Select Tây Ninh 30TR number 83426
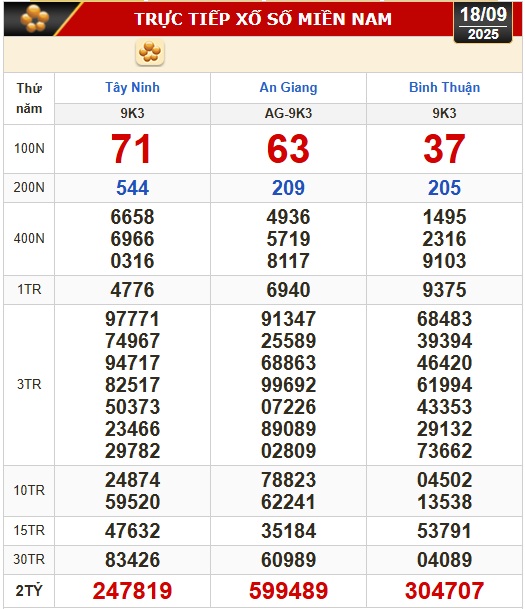The width and height of the screenshot is (525, 609). 132,560
